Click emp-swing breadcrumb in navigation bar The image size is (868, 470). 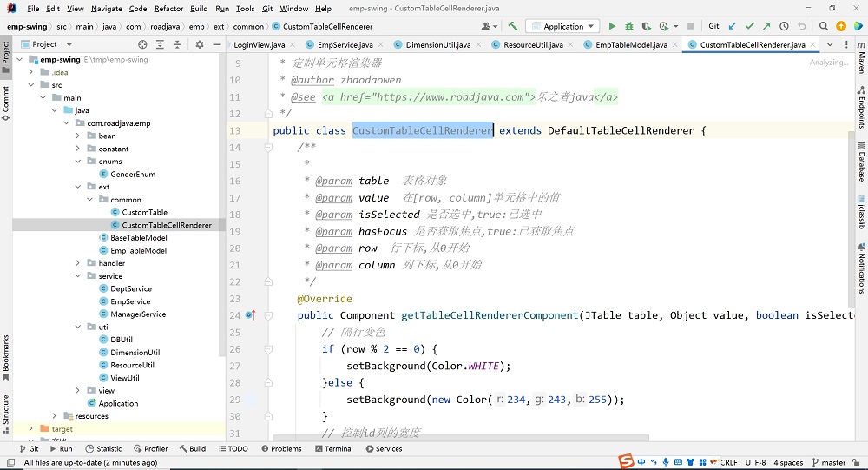[27, 26]
